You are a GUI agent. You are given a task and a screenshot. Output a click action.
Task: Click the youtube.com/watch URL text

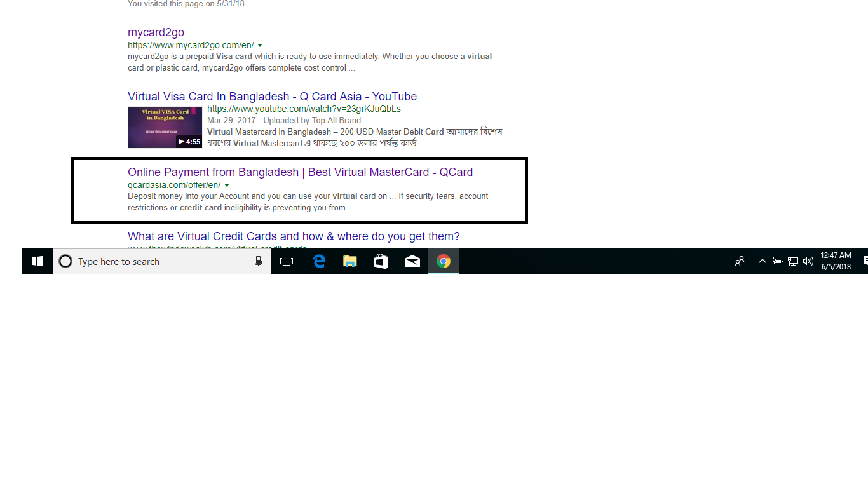pyautogui.click(x=304, y=109)
